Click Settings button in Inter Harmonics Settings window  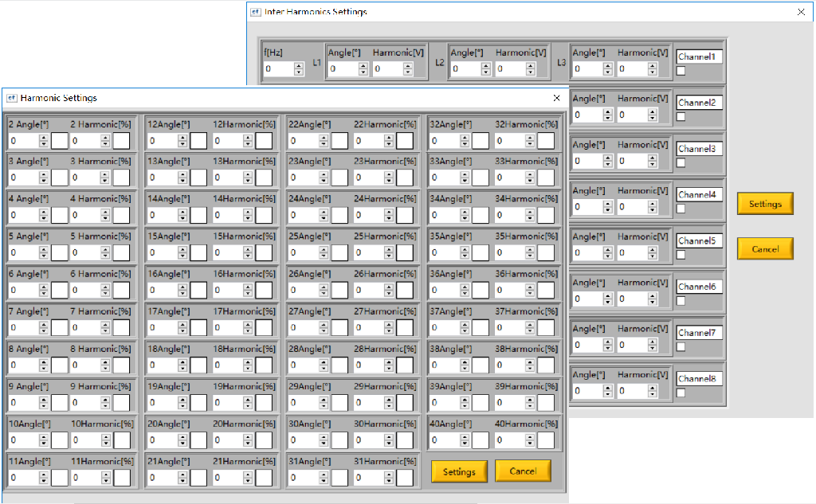(765, 203)
